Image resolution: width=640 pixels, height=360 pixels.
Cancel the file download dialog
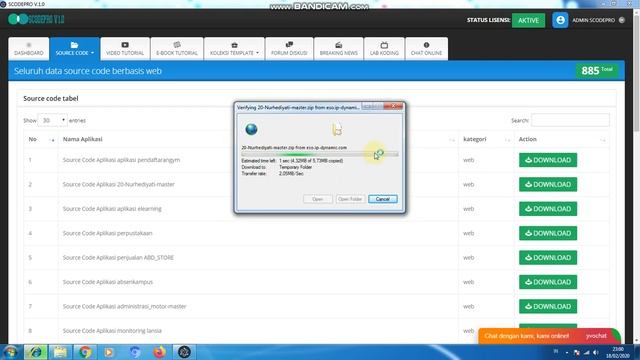point(382,199)
